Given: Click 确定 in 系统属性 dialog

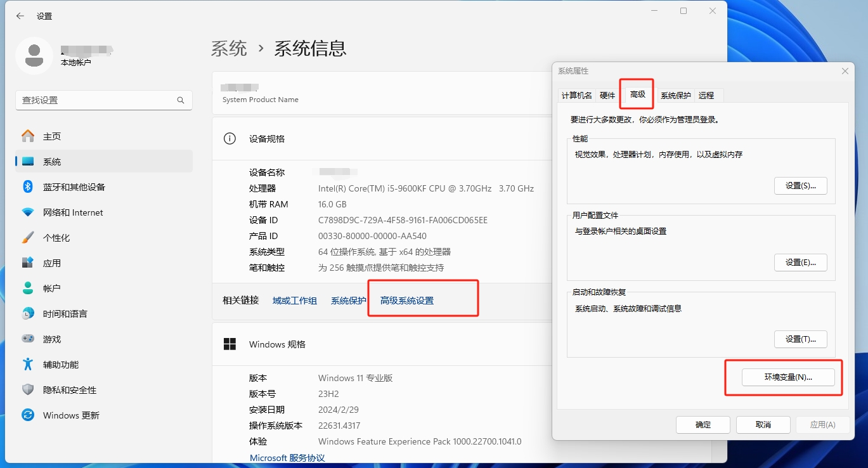Looking at the screenshot, I should point(703,425).
